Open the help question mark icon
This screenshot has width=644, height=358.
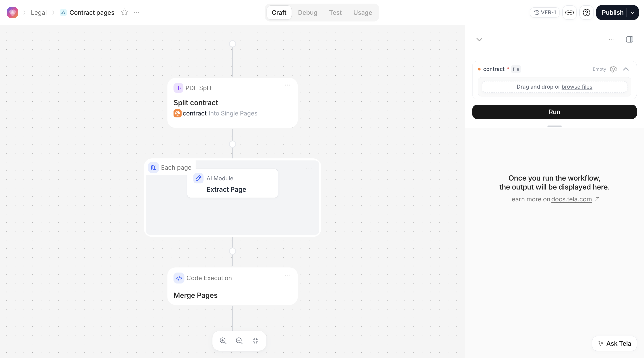(x=586, y=13)
